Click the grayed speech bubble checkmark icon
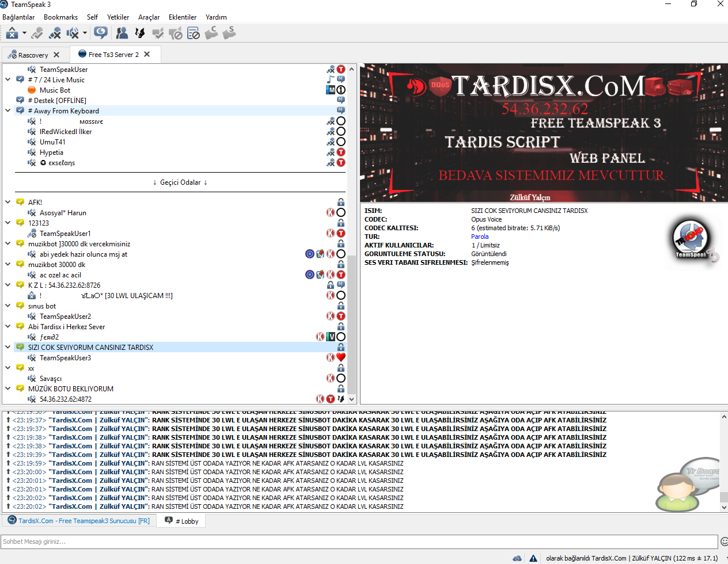This screenshot has height=564, width=728. click(x=158, y=33)
